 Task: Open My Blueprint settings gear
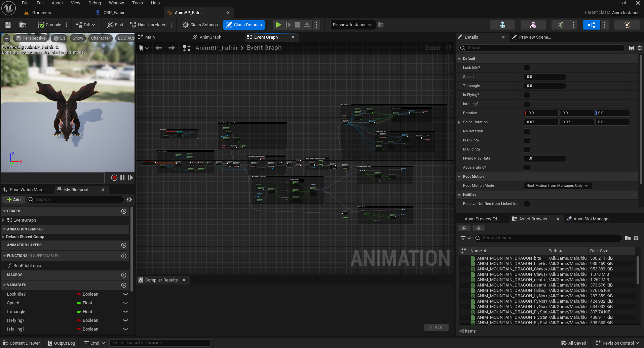[x=129, y=200]
